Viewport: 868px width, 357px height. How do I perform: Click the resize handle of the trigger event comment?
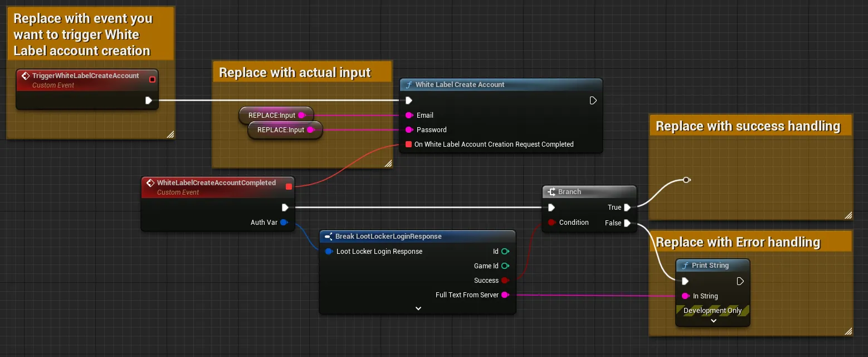point(170,134)
